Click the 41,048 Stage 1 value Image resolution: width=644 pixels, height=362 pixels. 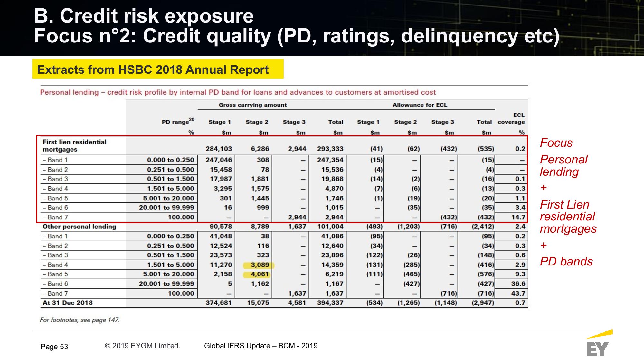(221, 236)
